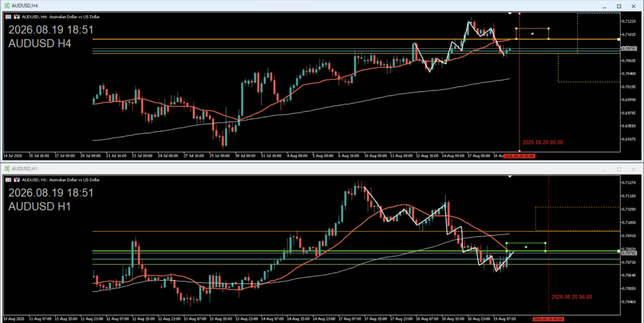The width and height of the screenshot is (644, 323).
Task: Click the red 2026.08.20 00:00 time label on H1 axis
Action: tap(548, 319)
